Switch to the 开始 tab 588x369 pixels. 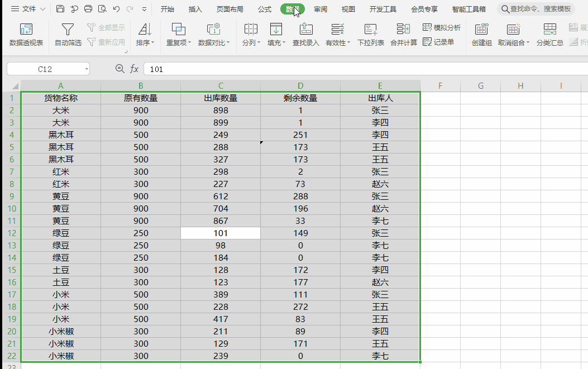[168, 9]
